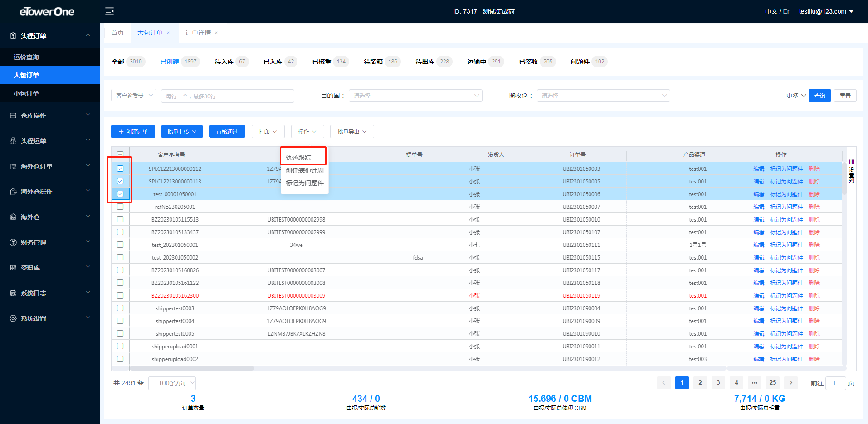The image size is (868, 424).
Task: Uncheck the row SPLCL2213000000112 checkbox
Action: [x=120, y=169]
